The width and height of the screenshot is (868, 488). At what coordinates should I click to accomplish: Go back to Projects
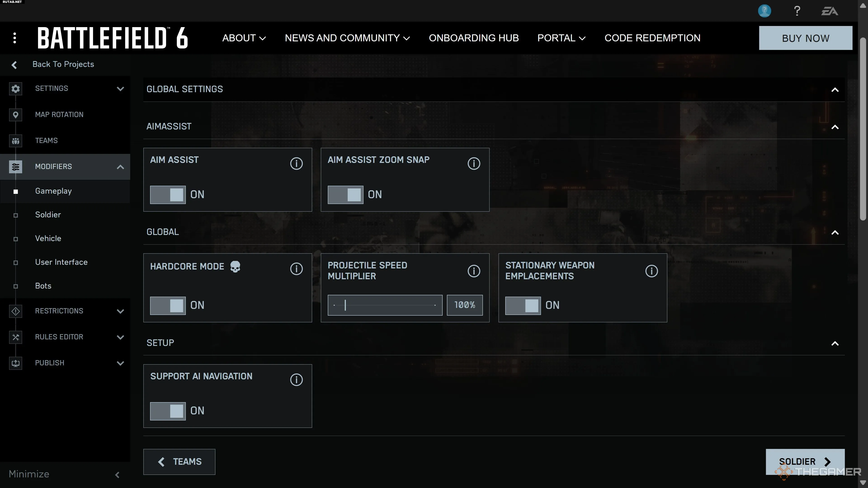[63, 64]
